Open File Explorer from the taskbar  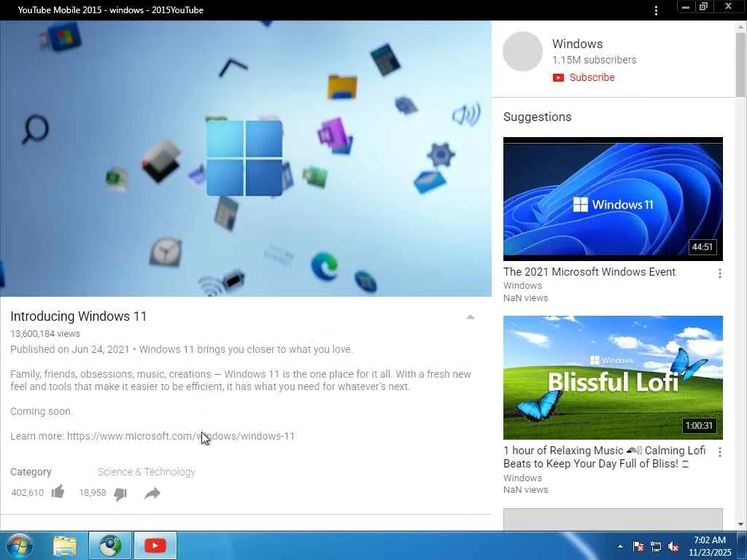point(65,545)
